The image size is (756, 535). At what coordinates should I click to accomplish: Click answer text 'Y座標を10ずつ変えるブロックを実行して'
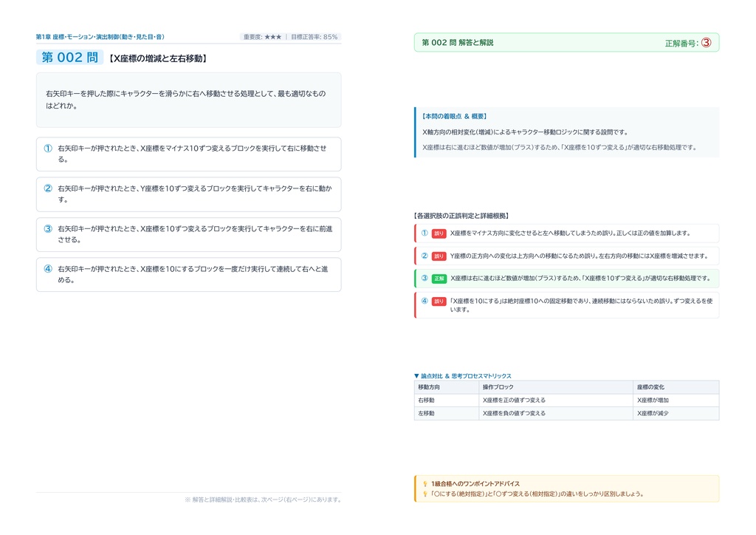pyautogui.click(x=200, y=188)
